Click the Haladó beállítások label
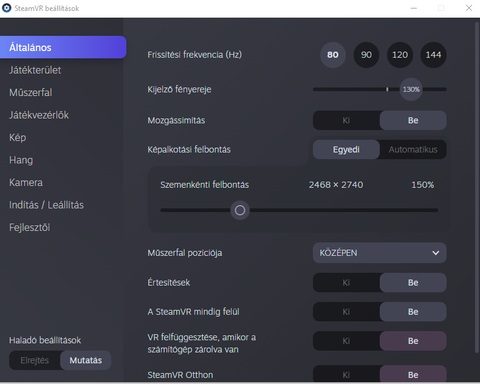The height and width of the screenshot is (384, 480). [45, 340]
